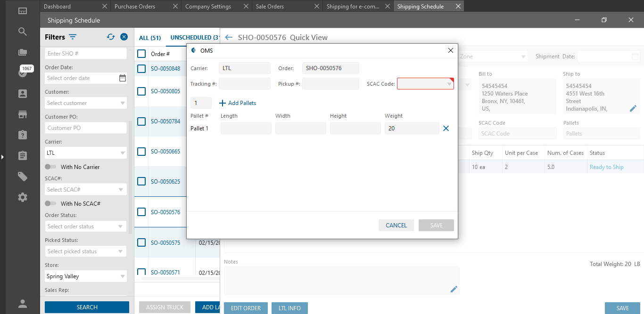Open the Order Date calendar icon

(123, 78)
